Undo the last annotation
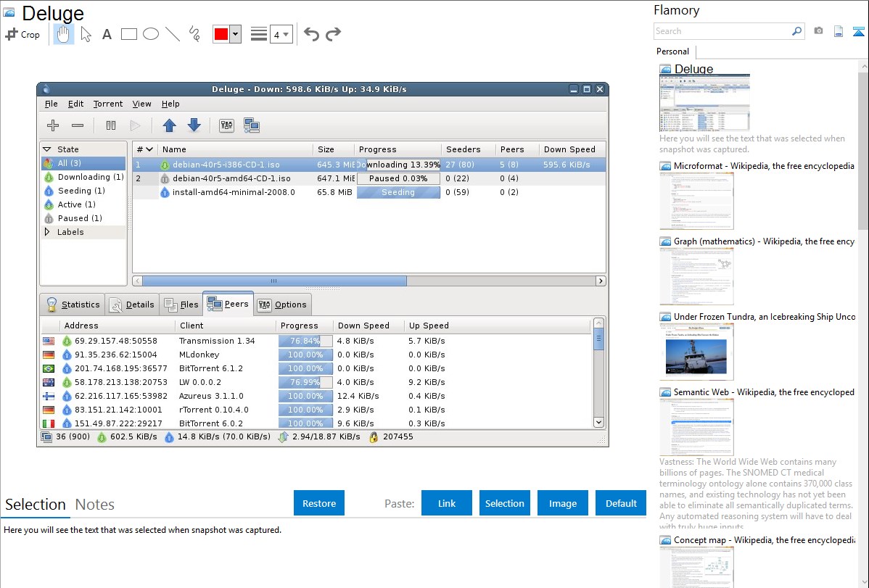Screen dimensions: 869x588 click(311, 34)
